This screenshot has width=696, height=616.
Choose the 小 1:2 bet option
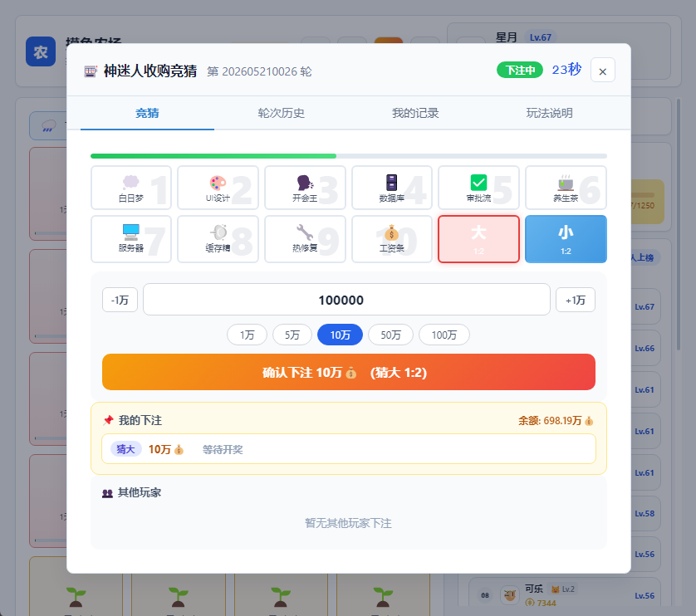pyautogui.click(x=566, y=239)
